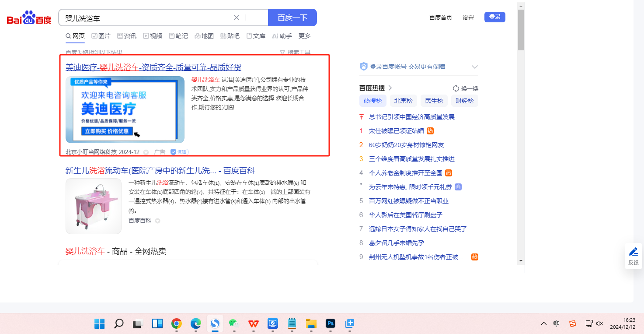Viewport: 644px width, 334px height.
Task: Toggle the 中 input language indicator
Action: [556, 324]
